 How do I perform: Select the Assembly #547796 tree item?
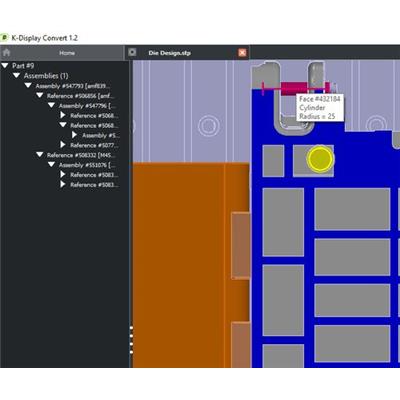87,106
